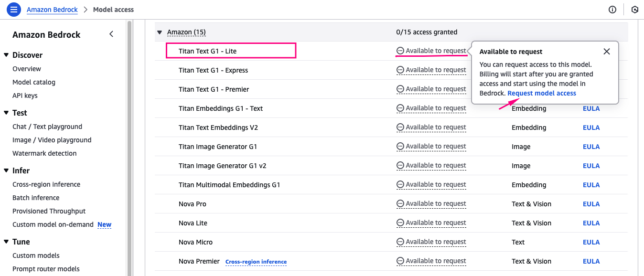The width and height of the screenshot is (644, 276).
Task: Click status icon on Nova Pro row
Action: coord(400,204)
